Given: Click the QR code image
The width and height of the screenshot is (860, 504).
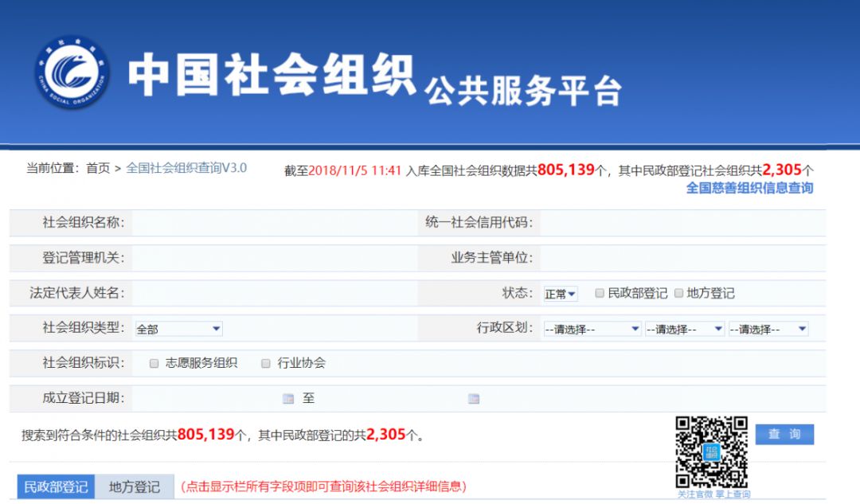Looking at the screenshot, I should pyautogui.click(x=712, y=451).
